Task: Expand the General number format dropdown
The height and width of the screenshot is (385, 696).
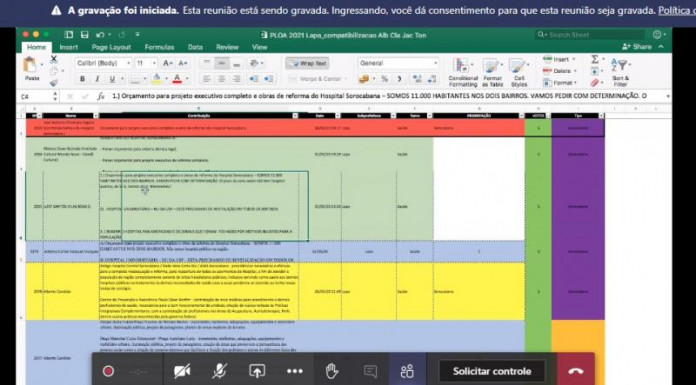Action: point(398,64)
